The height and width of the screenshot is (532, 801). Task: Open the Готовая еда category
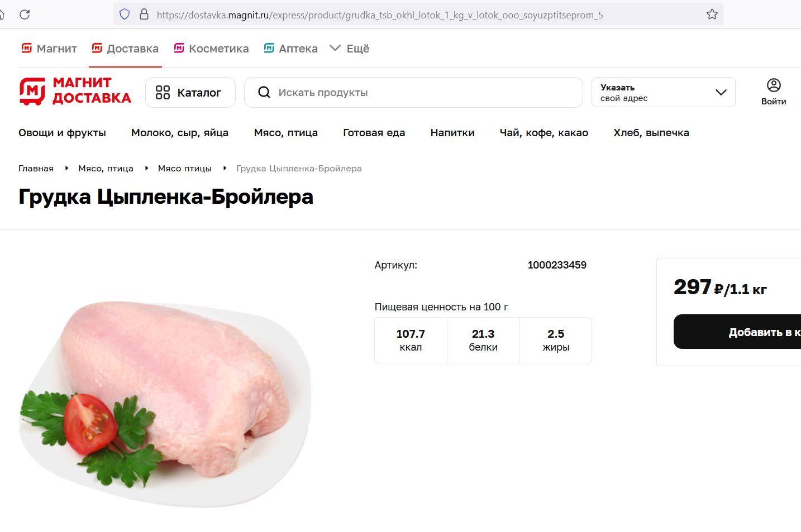click(374, 133)
